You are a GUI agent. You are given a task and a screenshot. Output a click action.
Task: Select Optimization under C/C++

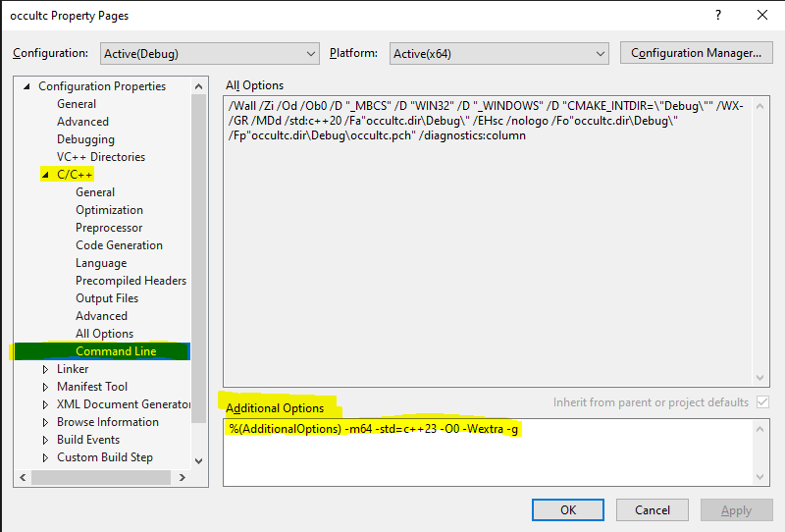pyautogui.click(x=109, y=210)
